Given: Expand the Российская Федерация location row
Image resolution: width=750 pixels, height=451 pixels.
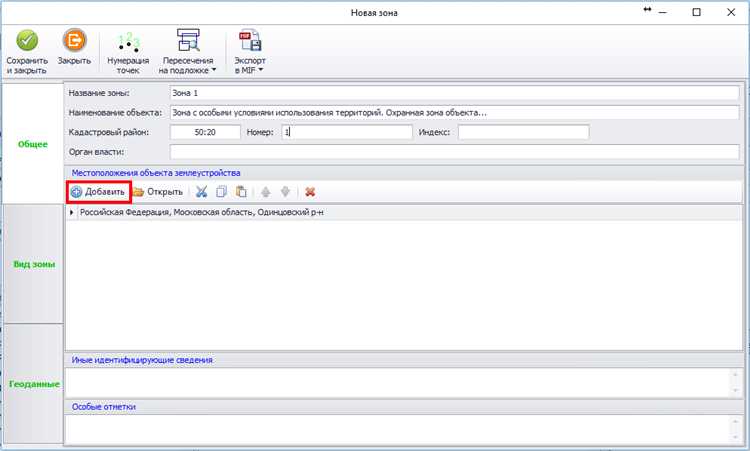Looking at the screenshot, I should click(x=72, y=213).
